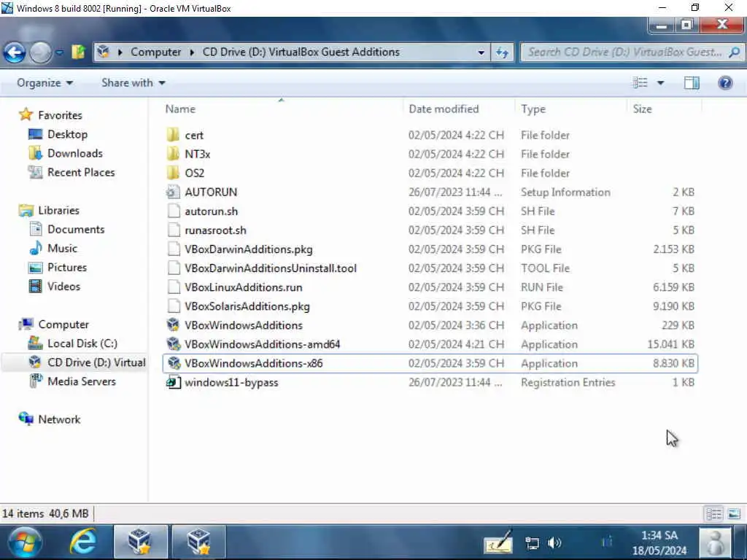Click the Forward navigation arrow button

pos(41,52)
